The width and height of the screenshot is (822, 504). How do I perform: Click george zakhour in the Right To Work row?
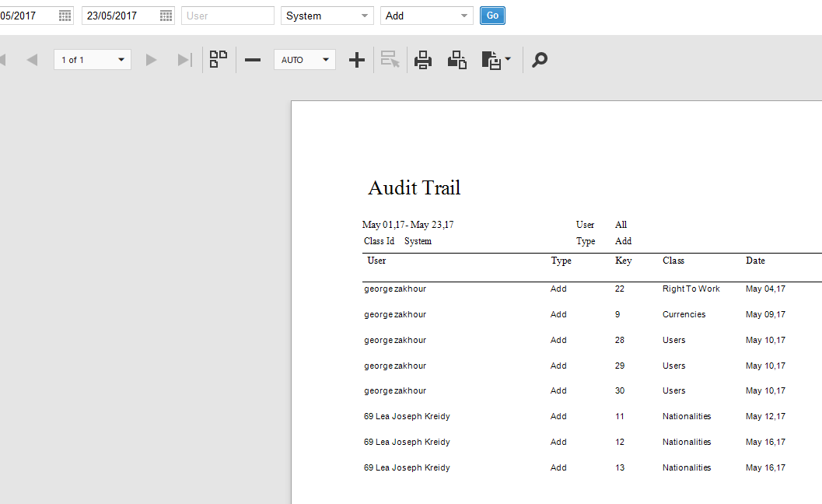pyautogui.click(x=395, y=289)
